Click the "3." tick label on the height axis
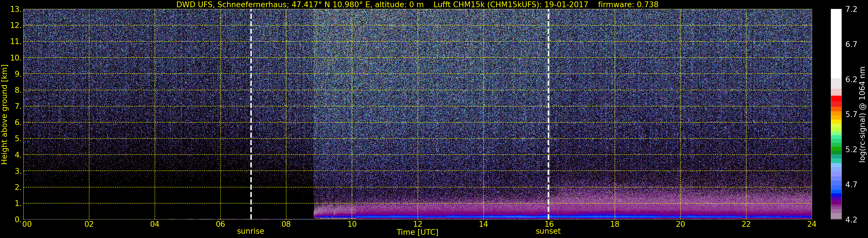Viewport: 868px width, 238px height. coord(18,171)
